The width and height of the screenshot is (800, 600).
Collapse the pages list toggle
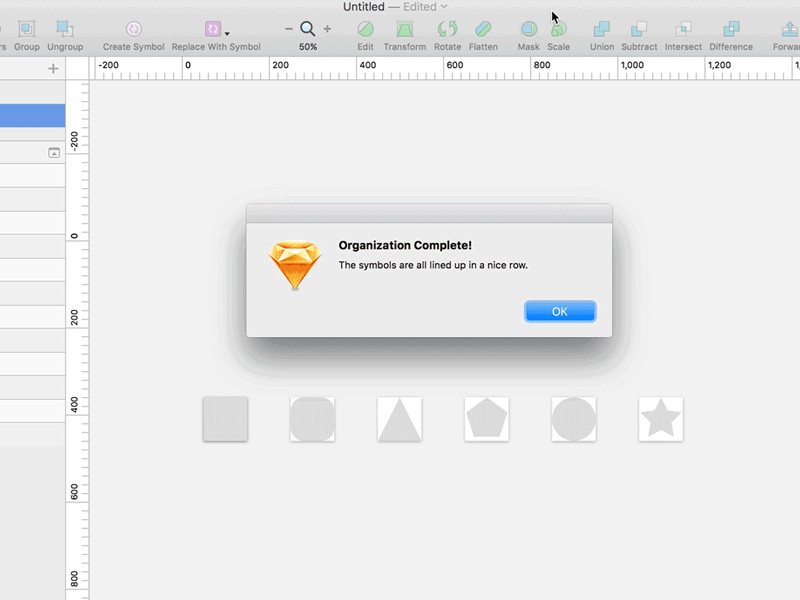tap(54, 153)
